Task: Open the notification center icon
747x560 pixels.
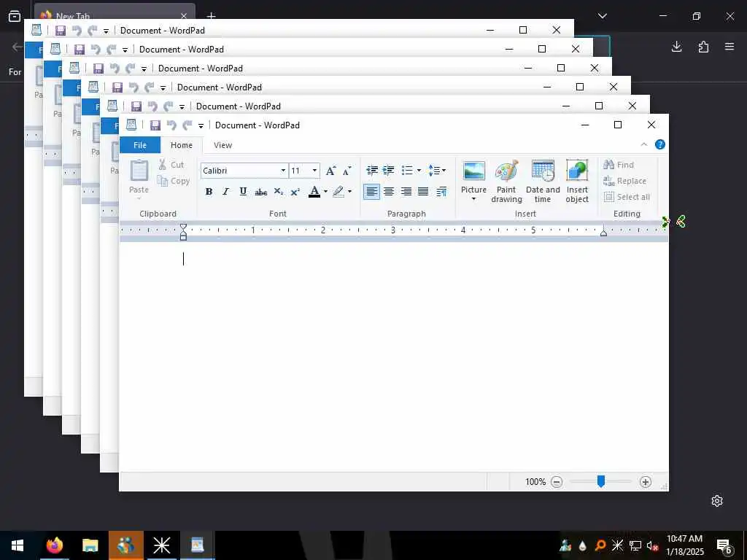Action: coord(724,545)
